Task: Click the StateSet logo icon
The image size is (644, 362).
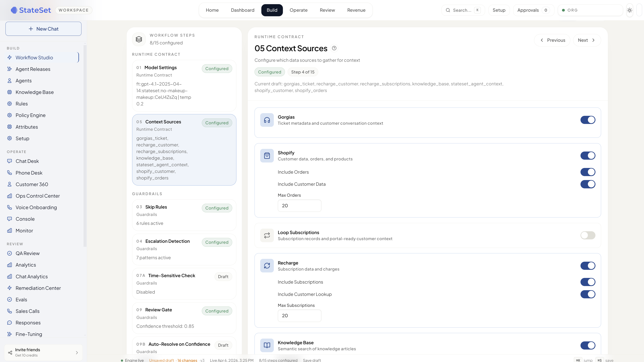Action: click(14, 10)
